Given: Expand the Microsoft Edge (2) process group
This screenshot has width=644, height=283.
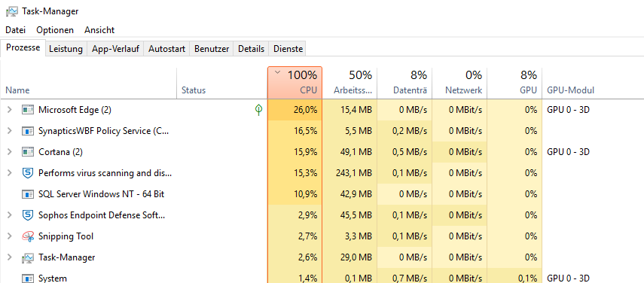Looking at the screenshot, I should [10, 110].
